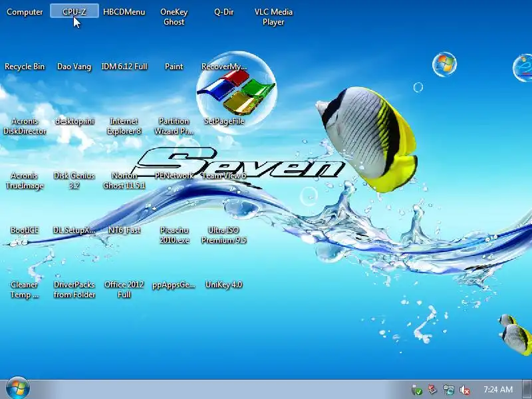
Task: Open the network tray icon
Action: coord(449,390)
